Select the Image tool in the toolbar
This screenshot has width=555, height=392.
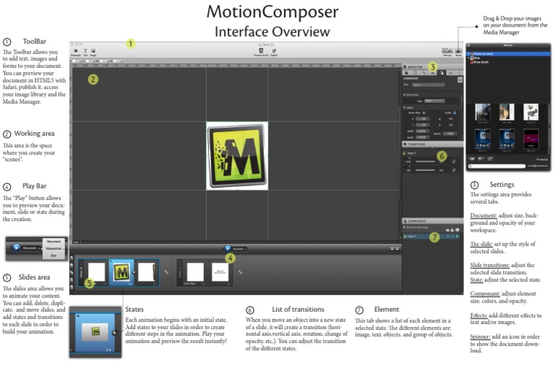coord(93,51)
